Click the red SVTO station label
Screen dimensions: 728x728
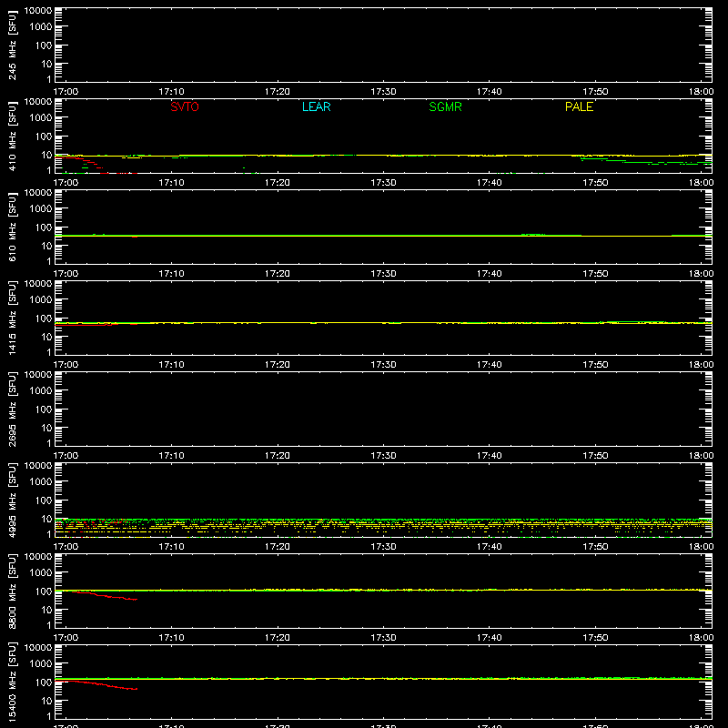(x=185, y=106)
